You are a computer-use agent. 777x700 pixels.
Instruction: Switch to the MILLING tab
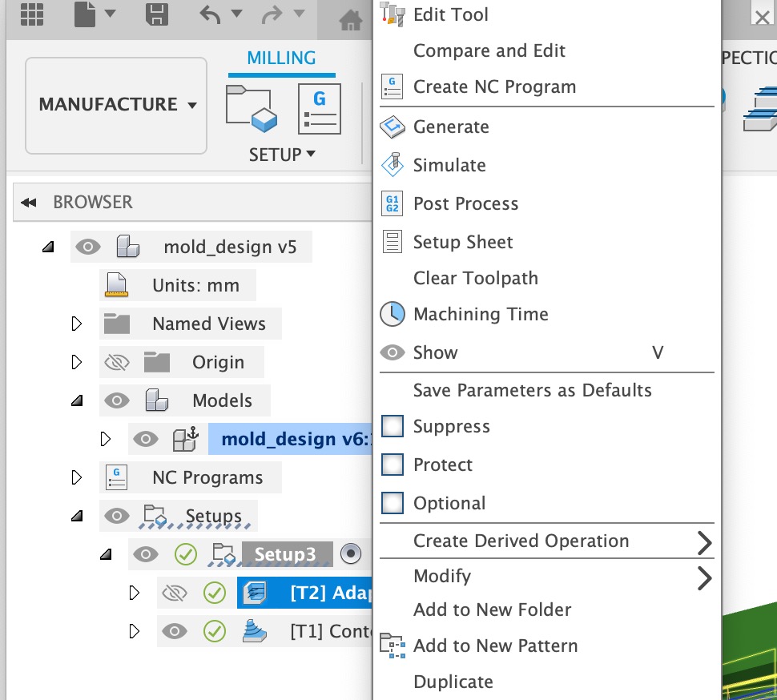[x=281, y=58]
